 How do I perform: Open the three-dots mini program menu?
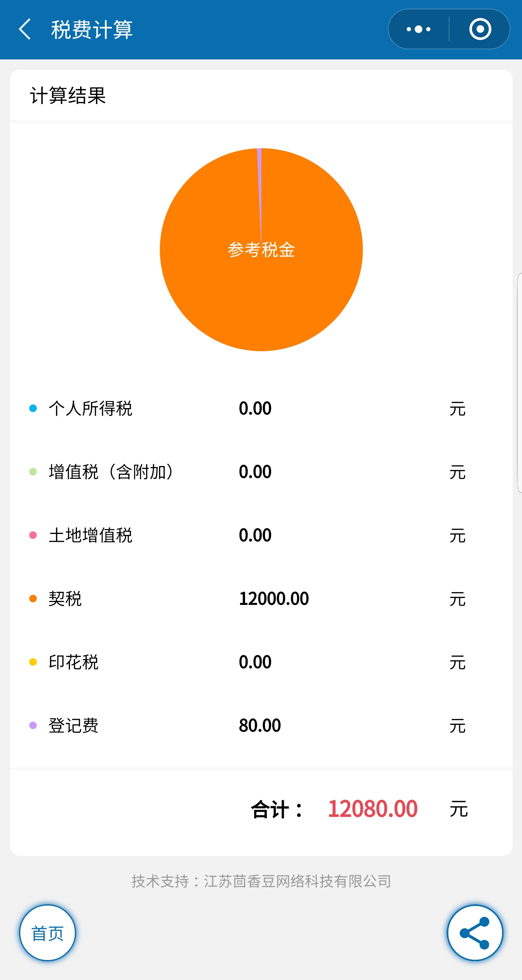point(419,29)
